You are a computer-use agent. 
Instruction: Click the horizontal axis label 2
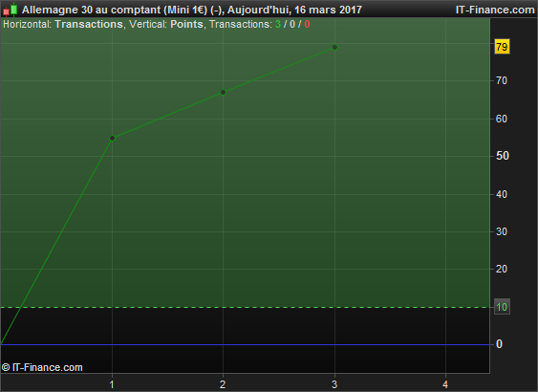pyautogui.click(x=223, y=384)
